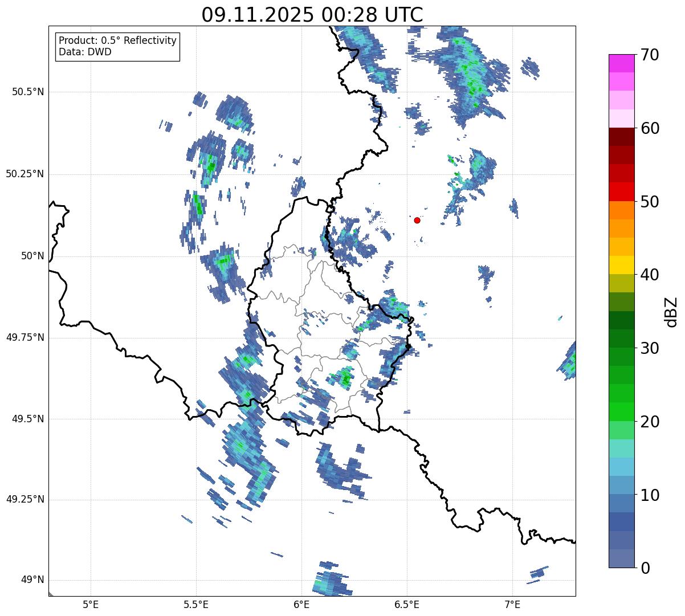Viewport: 685px width, 616px height.
Task: Select the Product 0.5° Reflectivity legend text
Action: tap(117, 41)
